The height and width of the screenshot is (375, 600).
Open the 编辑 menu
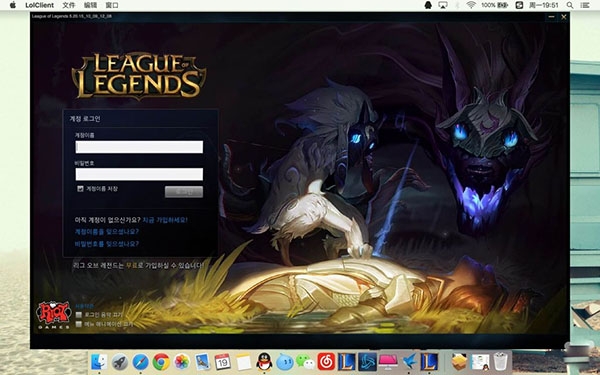90,5
